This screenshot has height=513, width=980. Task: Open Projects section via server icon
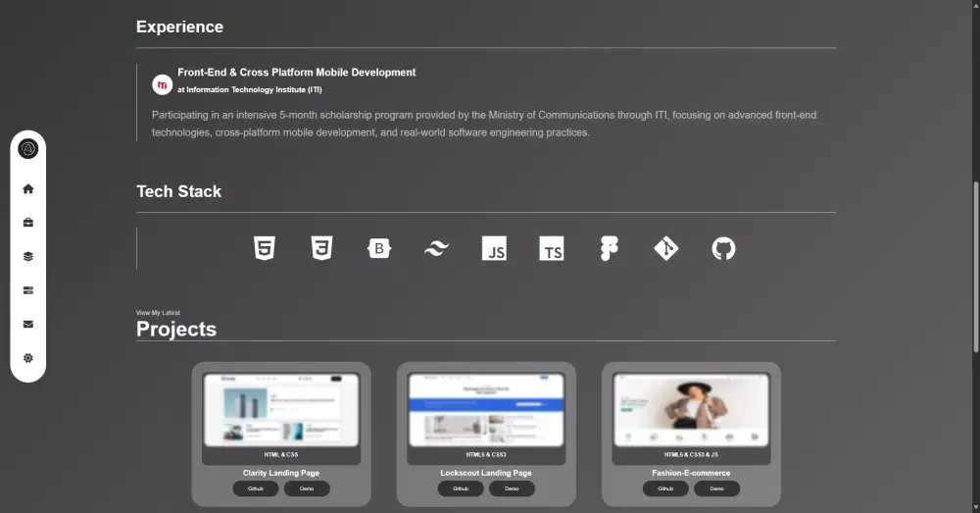click(28, 290)
